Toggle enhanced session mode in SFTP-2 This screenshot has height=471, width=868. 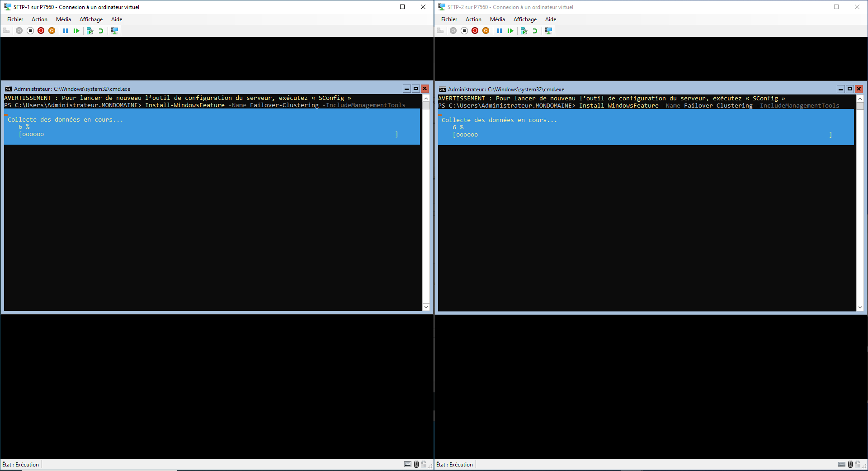(548, 31)
